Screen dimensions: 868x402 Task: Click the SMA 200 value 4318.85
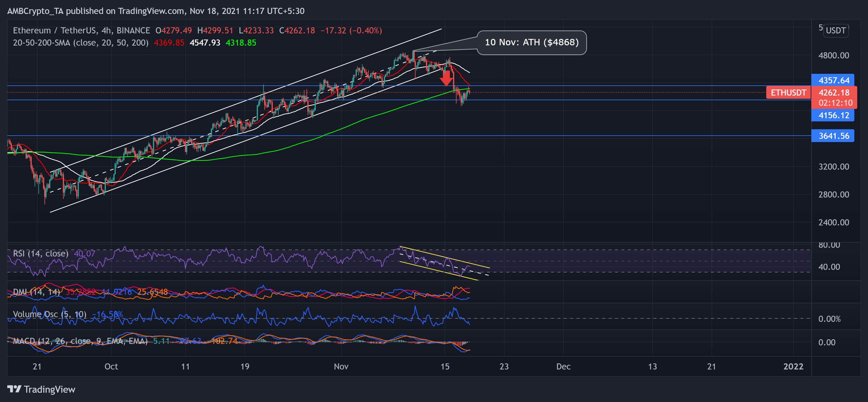240,43
